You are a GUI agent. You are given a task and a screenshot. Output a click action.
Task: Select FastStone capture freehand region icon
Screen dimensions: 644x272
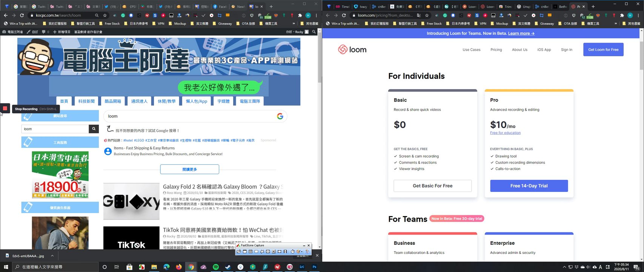coord(262,252)
